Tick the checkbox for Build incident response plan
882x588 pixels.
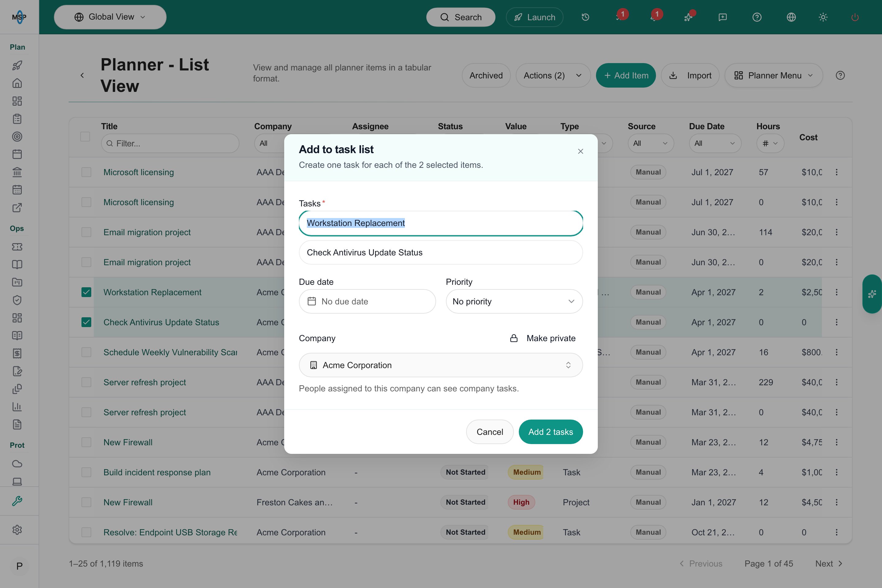click(x=86, y=472)
